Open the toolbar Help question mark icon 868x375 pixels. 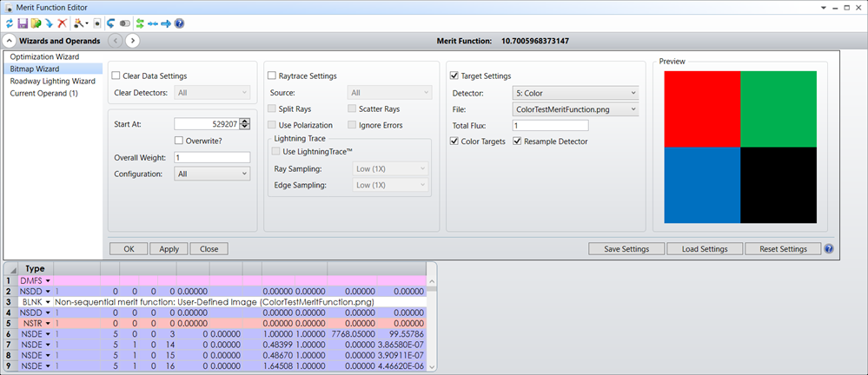pos(179,23)
